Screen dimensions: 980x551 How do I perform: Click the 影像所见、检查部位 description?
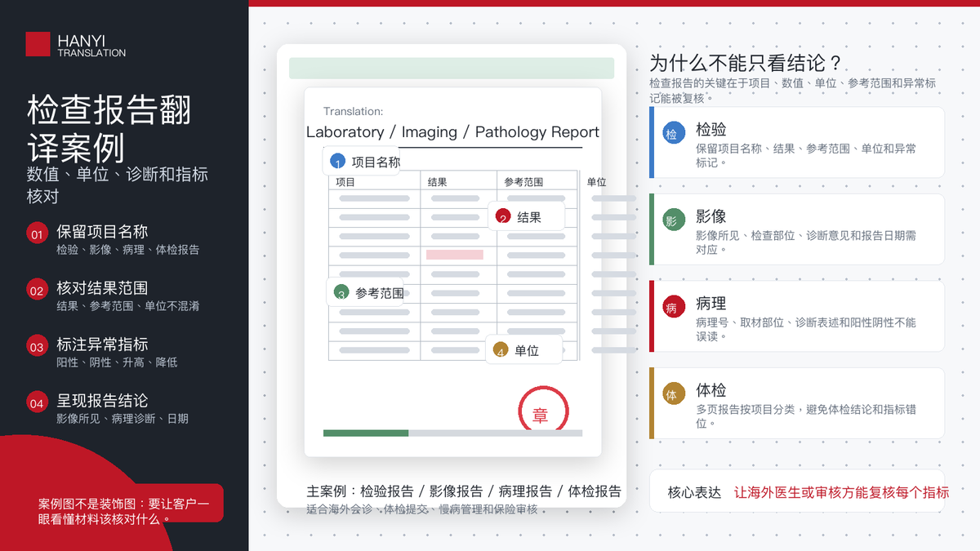pyautogui.click(x=806, y=242)
